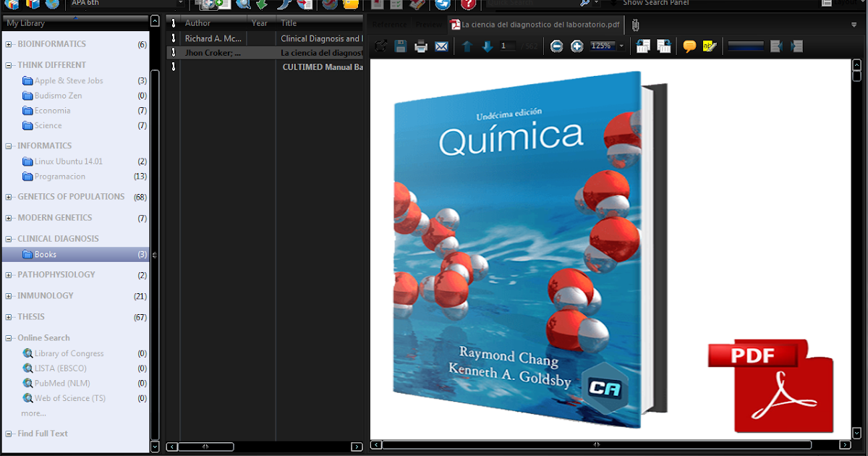The width and height of the screenshot is (868, 456).
Task: Expand the Find Full Text group
Action: pyautogui.click(x=9, y=434)
